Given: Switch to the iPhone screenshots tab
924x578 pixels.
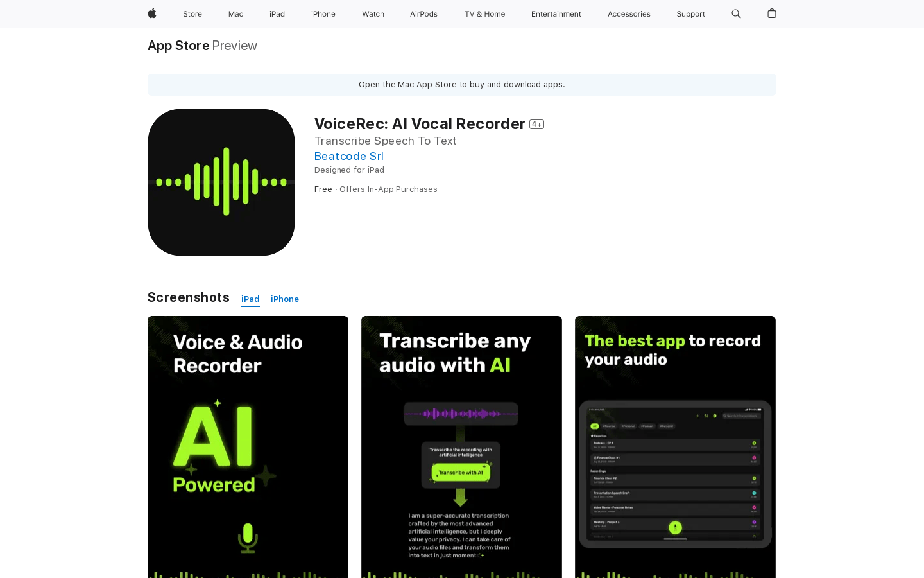Looking at the screenshot, I should click(x=284, y=299).
